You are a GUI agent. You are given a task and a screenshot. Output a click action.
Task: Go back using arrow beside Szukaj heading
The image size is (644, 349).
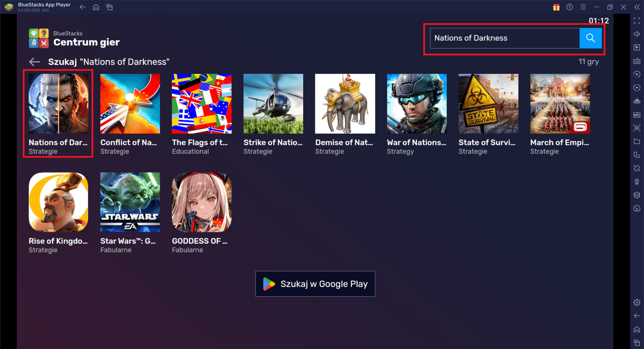[35, 62]
